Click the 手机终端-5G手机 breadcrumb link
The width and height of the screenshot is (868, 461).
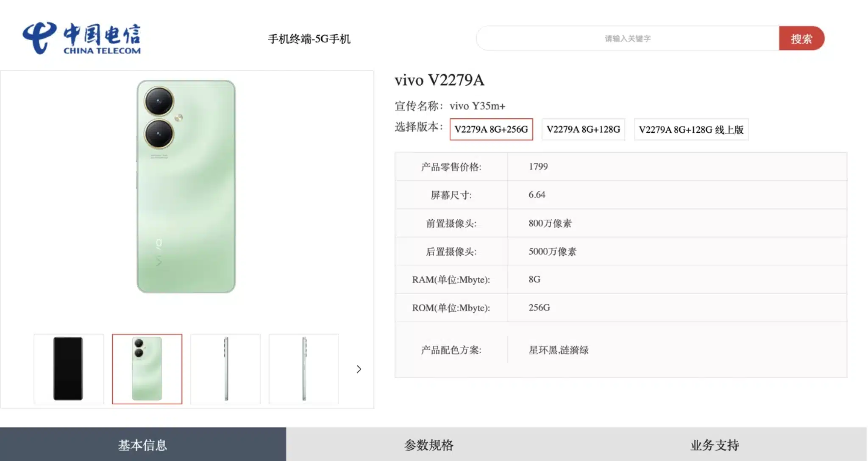tap(309, 39)
